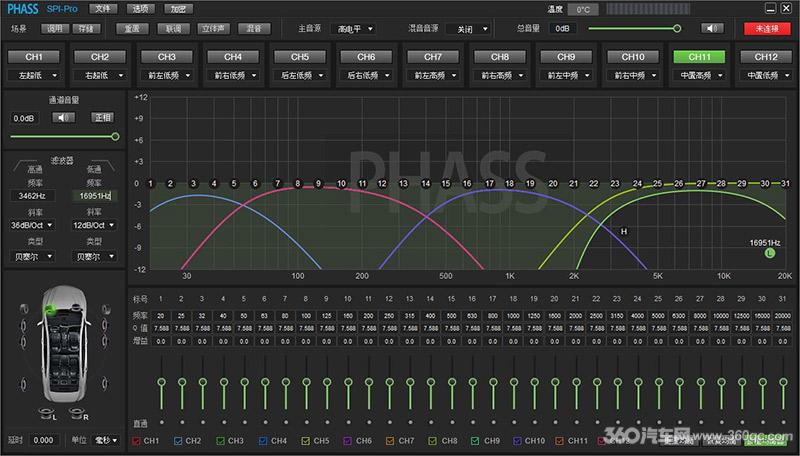The image size is (800, 456).
Task: Open the 混音音源 mix source dropdown
Action: tap(468, 29)
